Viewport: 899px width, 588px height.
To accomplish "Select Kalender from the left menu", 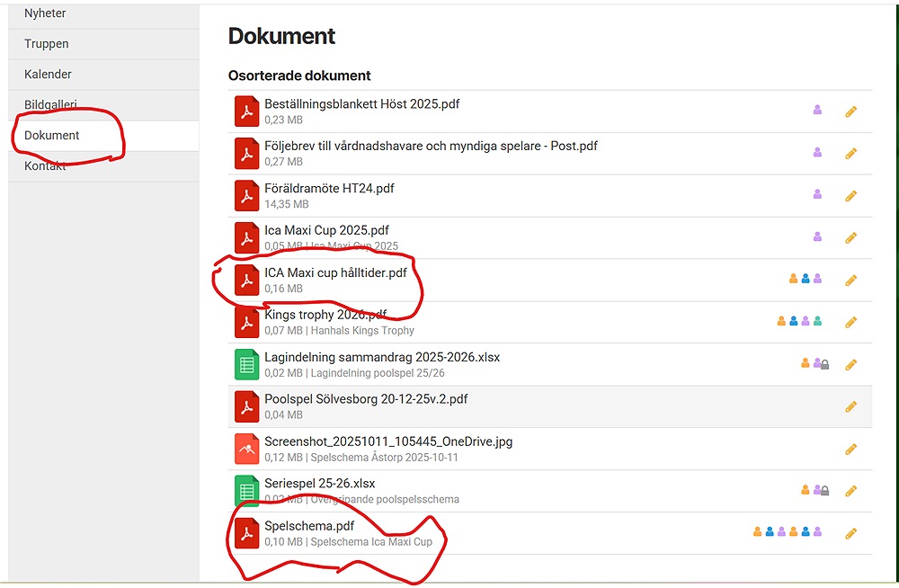I will [48, 75].
